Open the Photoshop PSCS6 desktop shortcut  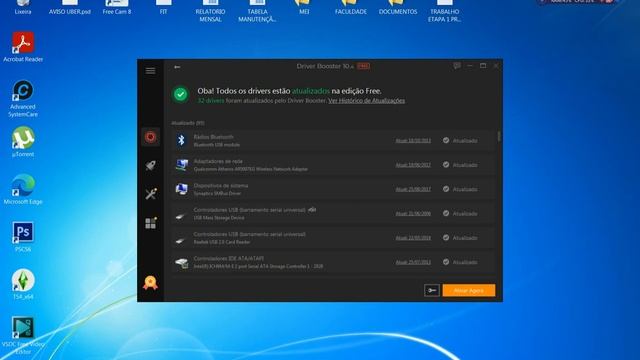click(x=23, y=237)
